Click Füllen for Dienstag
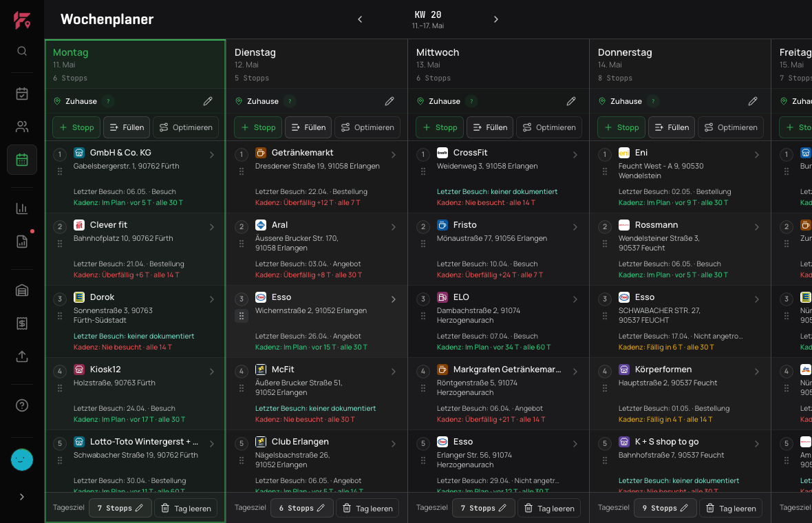The width and height of the screenshot is (812, 523). [x=309, y=127]
